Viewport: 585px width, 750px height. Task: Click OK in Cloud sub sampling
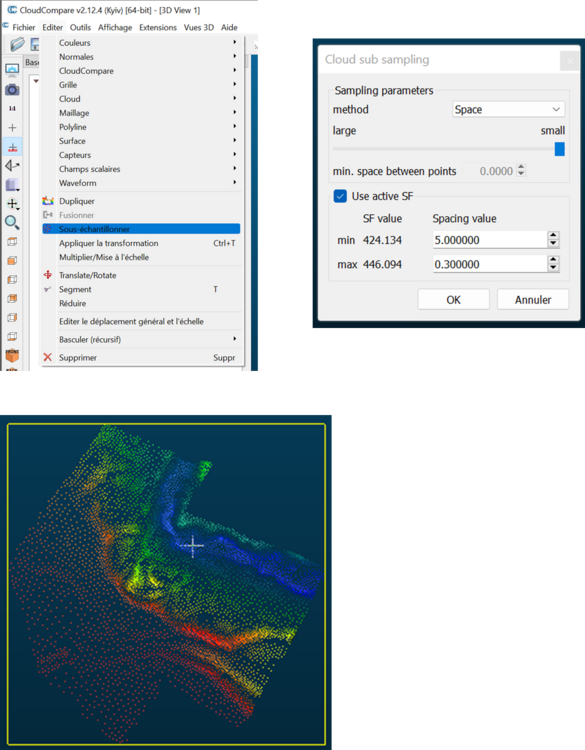click(453, 300)
